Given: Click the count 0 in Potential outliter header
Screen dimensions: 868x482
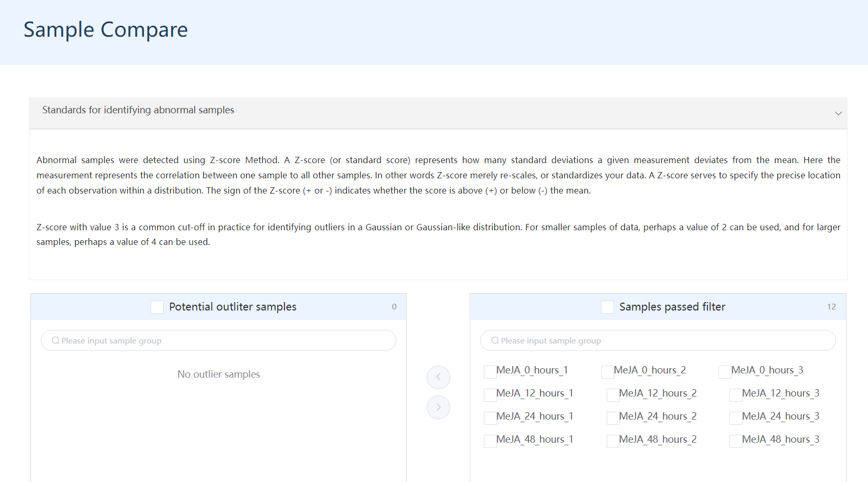Looking at the screenshot, I should (x=394, y=307).
